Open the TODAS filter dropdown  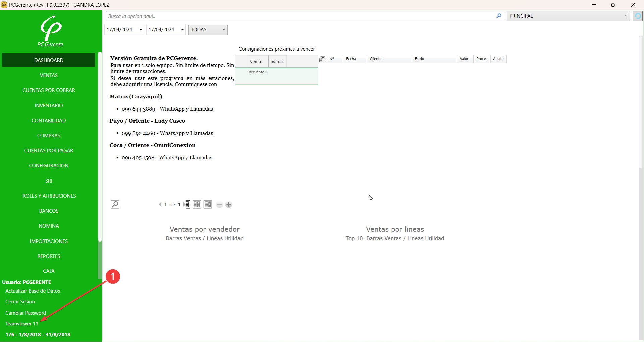click(223, 29)
